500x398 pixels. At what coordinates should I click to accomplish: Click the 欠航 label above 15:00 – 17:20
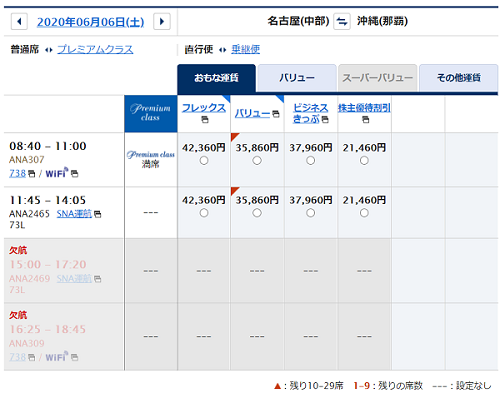pos(18,250)
